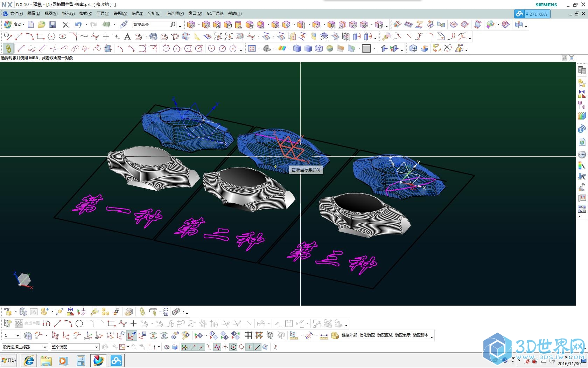Open the History clock in resource bar
This screenshot has width=588, height=368.
coord(582,154)
